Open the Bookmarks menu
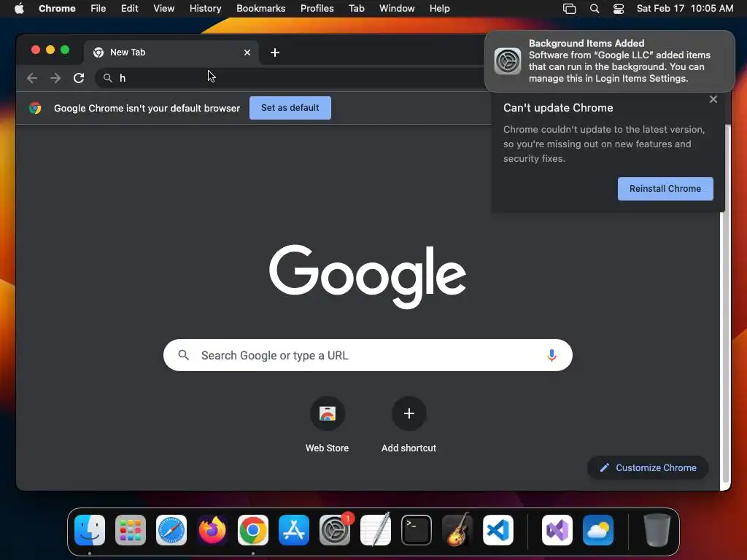 (x=261, y=9)
